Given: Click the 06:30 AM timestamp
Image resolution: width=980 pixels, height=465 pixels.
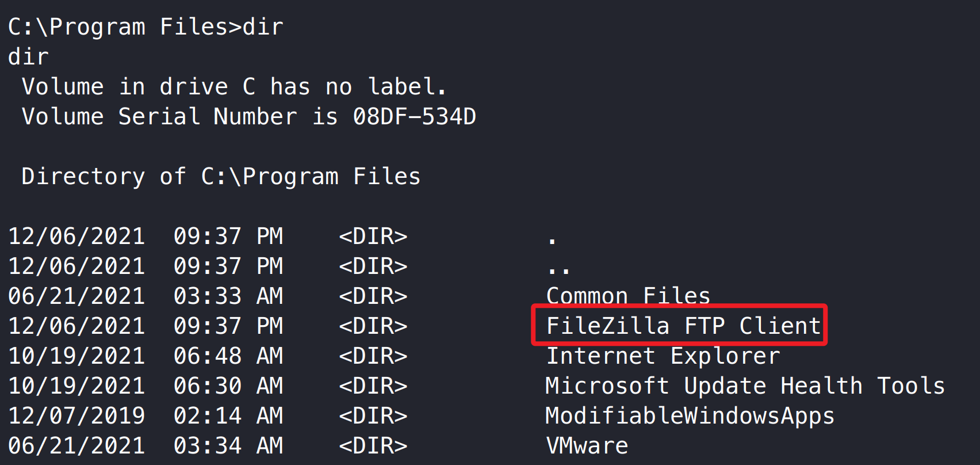Looking at the screenshot, I should pyautogui.click(x=228, y=386).
